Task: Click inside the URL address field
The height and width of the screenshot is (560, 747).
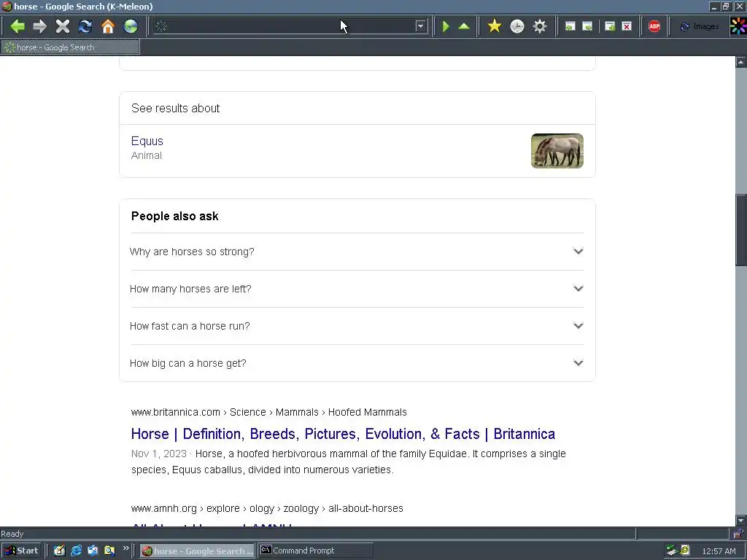Action: click(x=290, y=26)
